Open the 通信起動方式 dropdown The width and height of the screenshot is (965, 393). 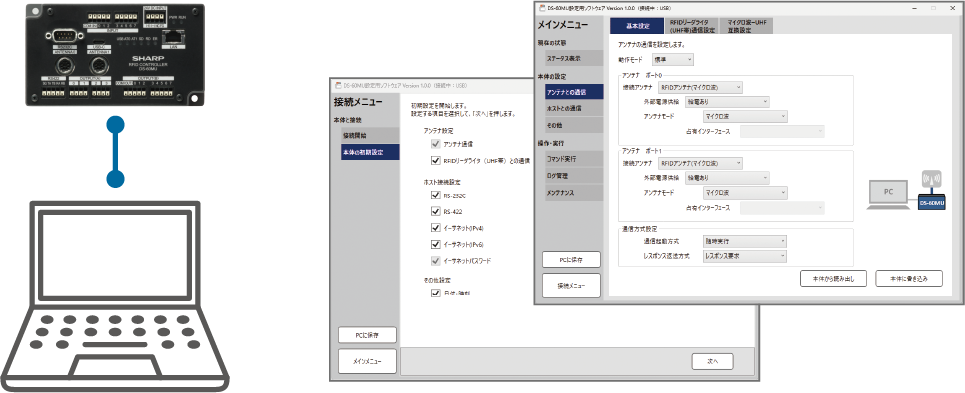(745, 242)
